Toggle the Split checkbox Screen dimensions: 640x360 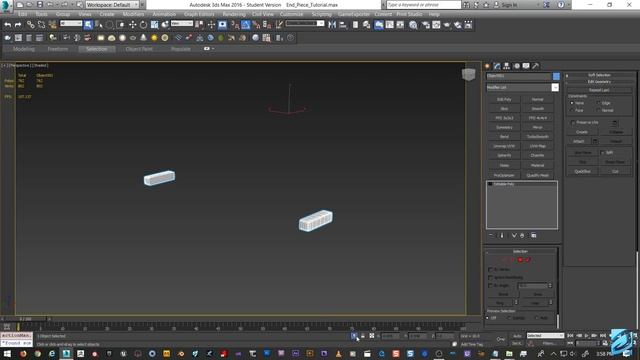click(602, 153)
